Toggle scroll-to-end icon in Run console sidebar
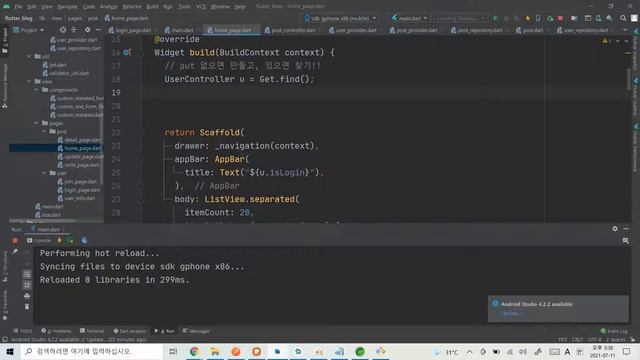The width and height of the screenshot is (640, 360). (x=27, y=284)
